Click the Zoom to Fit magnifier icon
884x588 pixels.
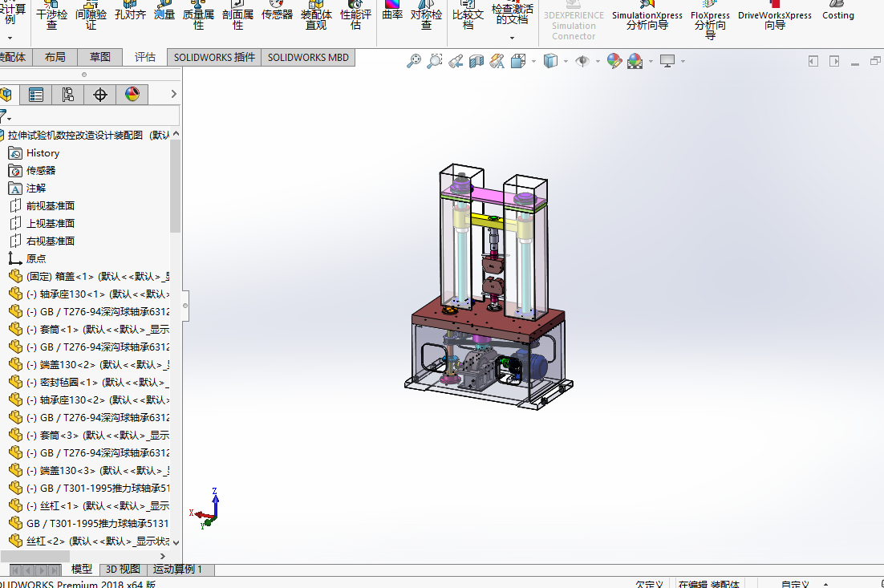[413, 61]
